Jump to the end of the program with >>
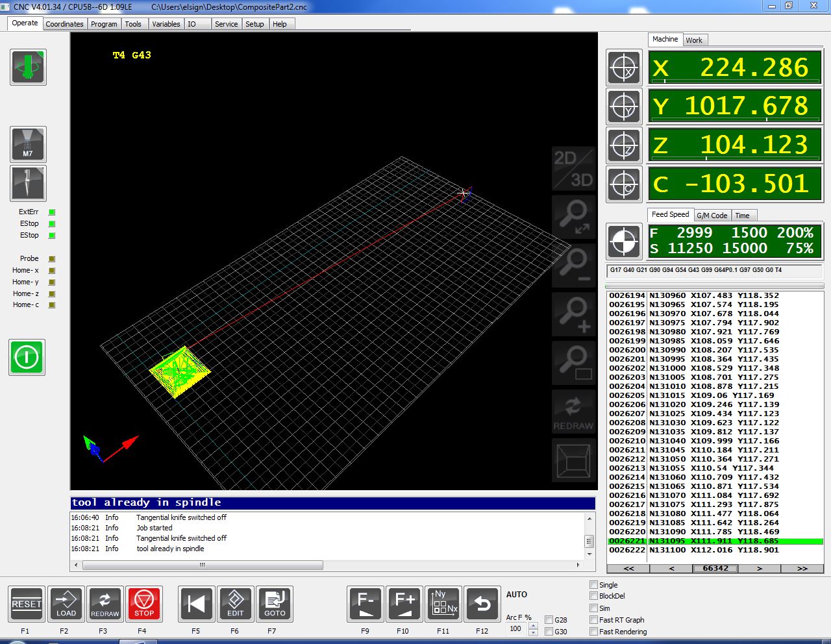Screen dimensions: 831x644 [802, 568]
